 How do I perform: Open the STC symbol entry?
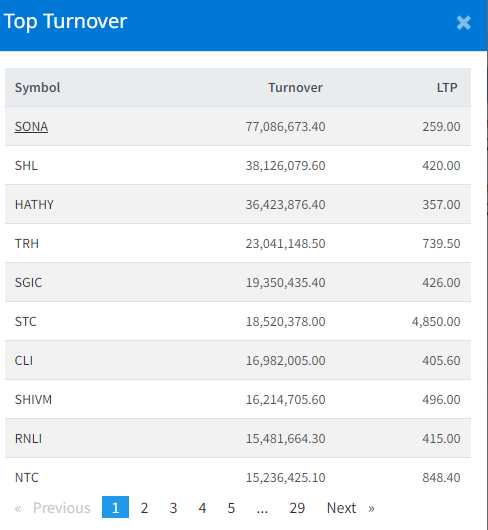pos(25,321)
